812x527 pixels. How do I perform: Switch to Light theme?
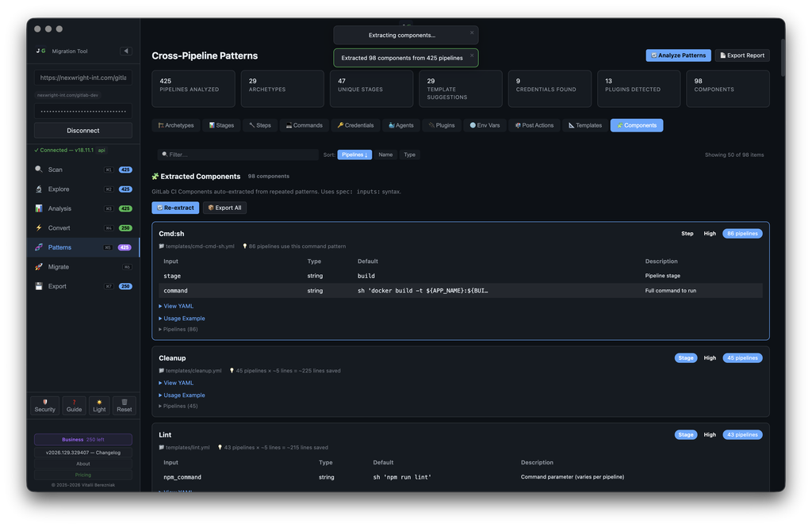tap(99, 405)
